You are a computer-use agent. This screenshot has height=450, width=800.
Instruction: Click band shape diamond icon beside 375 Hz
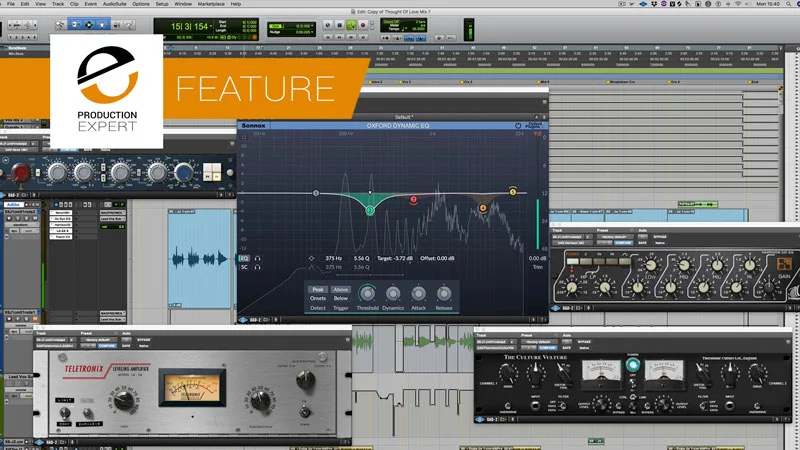pyautogui.click(x=311, y=258)
